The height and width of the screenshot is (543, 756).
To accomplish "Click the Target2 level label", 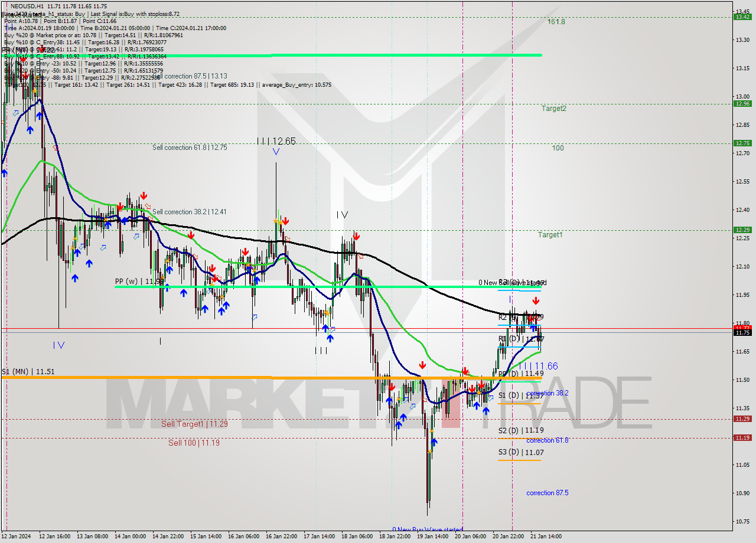I will click(x=553, y=109).
